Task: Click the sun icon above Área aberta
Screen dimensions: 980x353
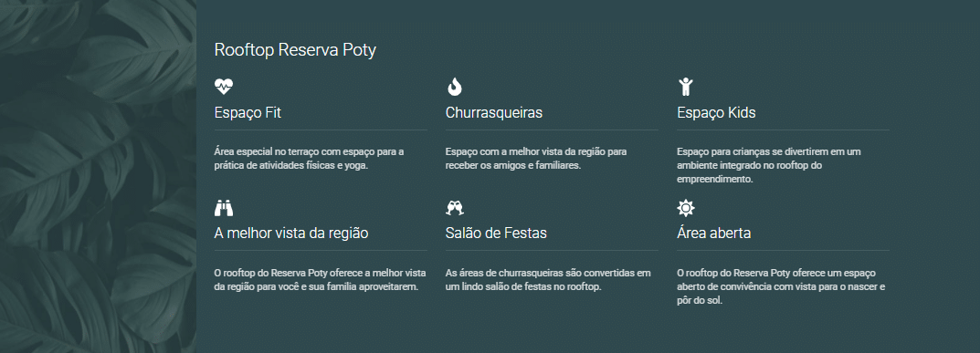Action: click(686, 207)
